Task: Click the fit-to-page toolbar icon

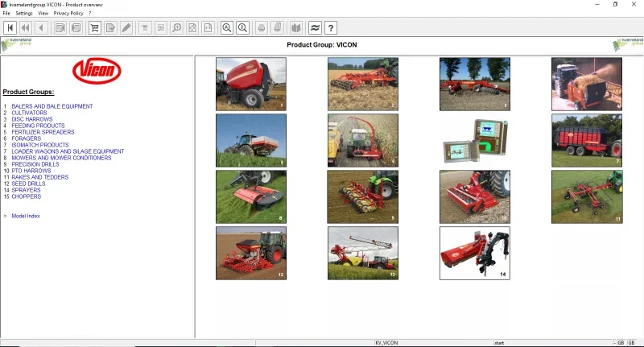Action: coord(192,28)
